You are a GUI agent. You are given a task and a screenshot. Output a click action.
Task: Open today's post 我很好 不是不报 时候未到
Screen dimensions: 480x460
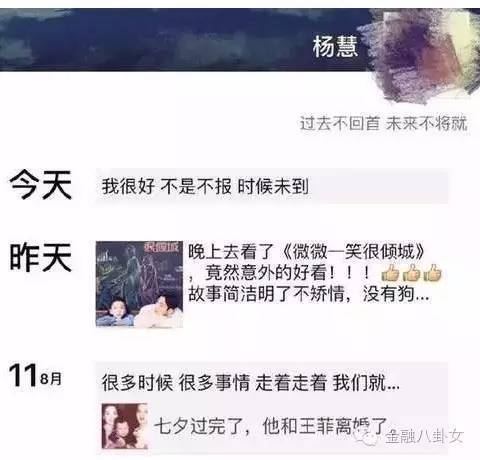point(272,186)
